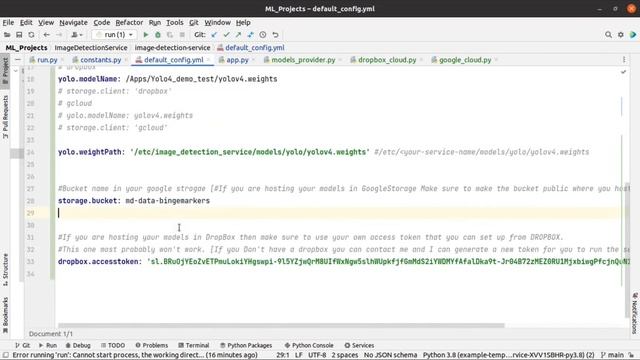Open the editor tabs overflow menu (three dots)

click(624, 60)
